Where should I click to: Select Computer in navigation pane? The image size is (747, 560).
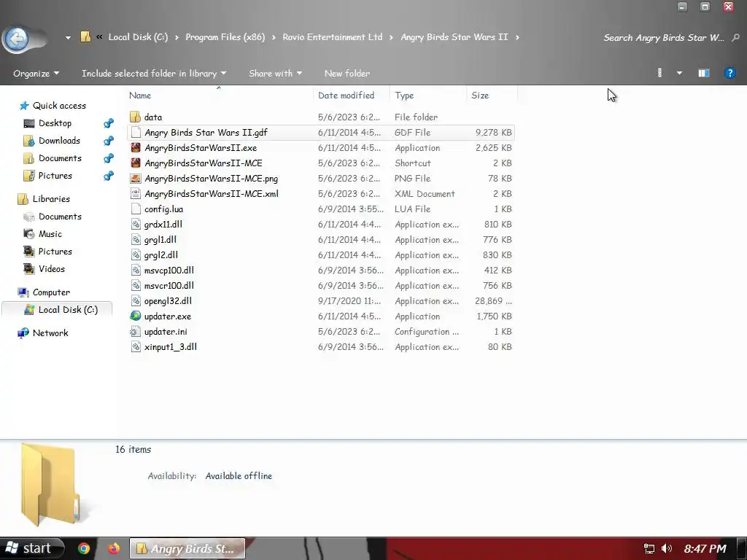(51, 292)
